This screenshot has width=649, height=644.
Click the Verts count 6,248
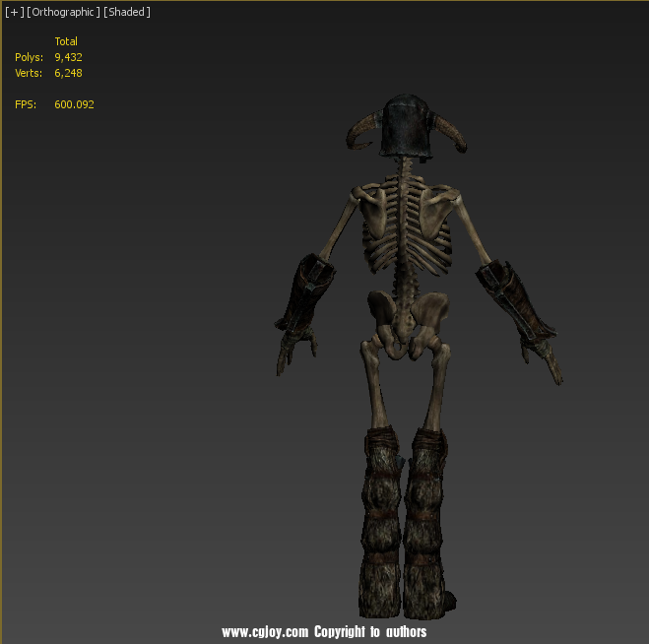tap(68, 73)
